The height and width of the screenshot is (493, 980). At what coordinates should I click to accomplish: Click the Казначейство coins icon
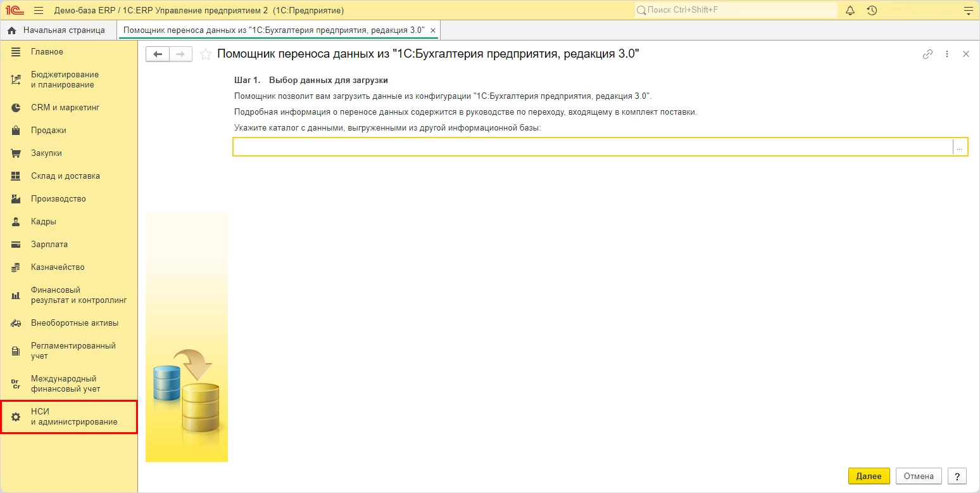click(x=16, y=267)
